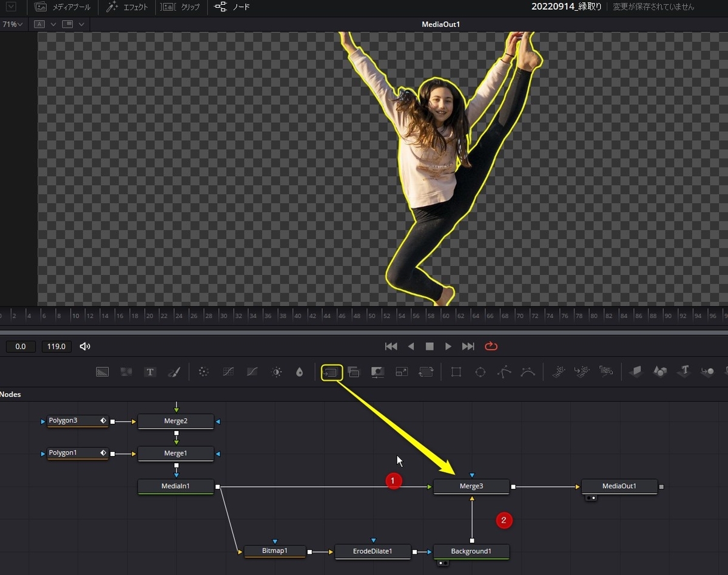This screenshot has height=575, width=728.
Task: Add the Matte Control tool
Action: pos(377,372)
